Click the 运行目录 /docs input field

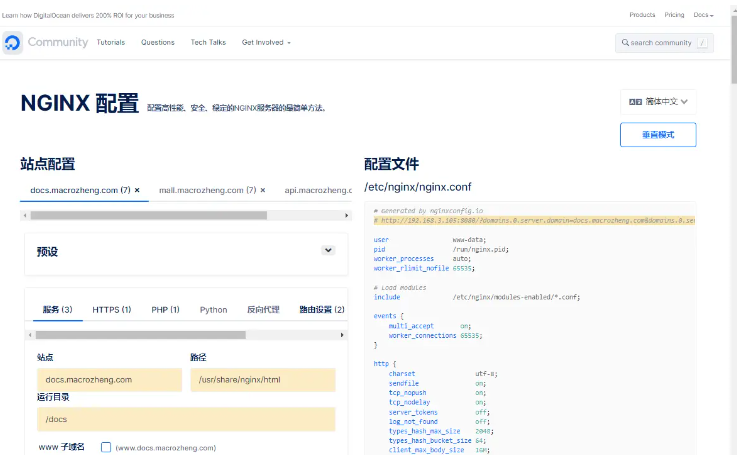point(186,419)
